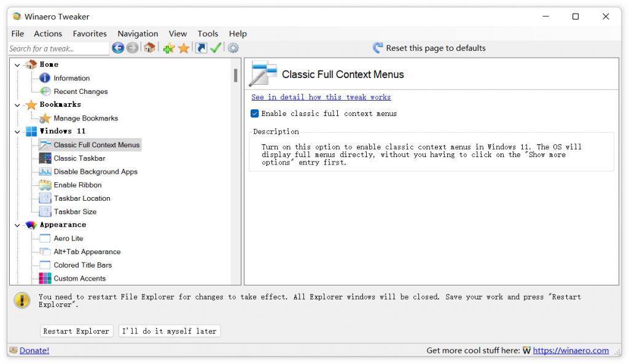The image size is (629, 364).
Task: Collapse the Bookmarks tree node
Action: point(17,105)
